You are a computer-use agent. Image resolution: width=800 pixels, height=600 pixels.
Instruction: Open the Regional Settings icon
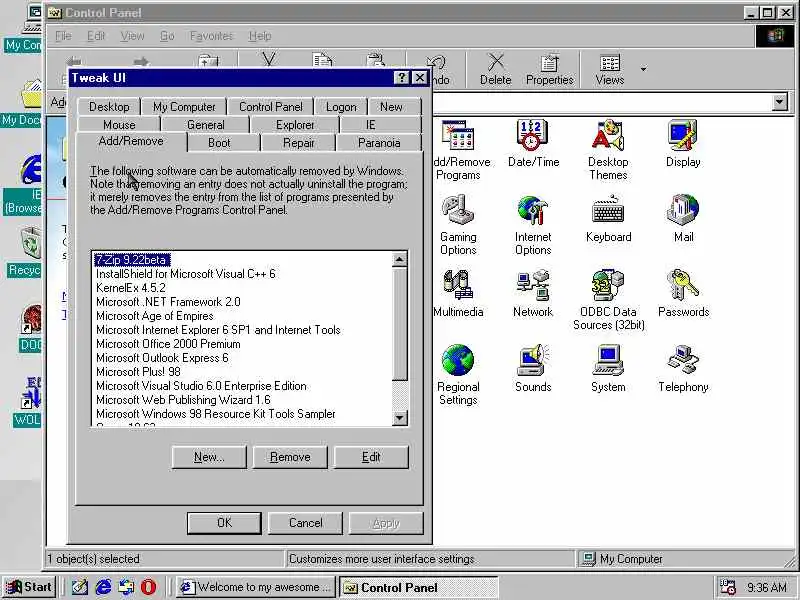pyautogui.click(x=458, y=374)
